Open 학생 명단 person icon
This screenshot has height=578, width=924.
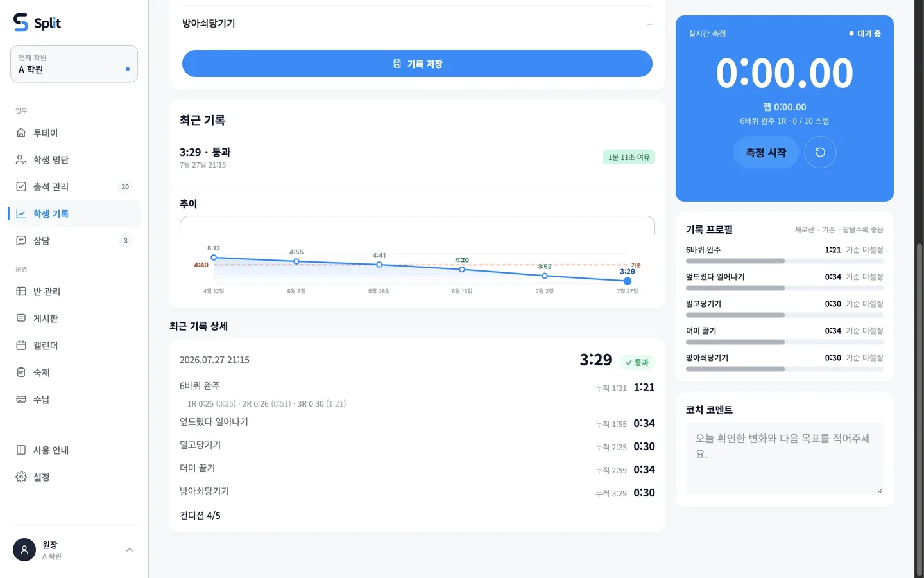tap(21, 160)
